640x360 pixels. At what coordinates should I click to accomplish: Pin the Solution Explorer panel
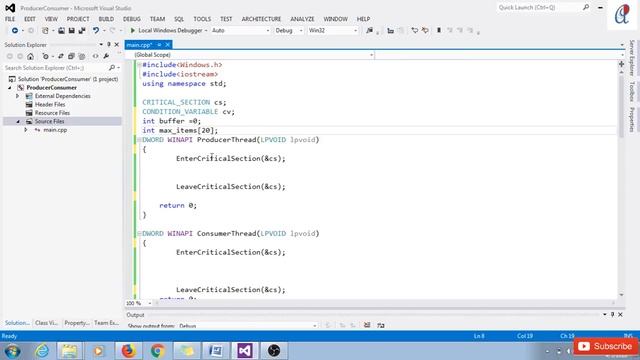pyautogui.click(x=109, y=44)
